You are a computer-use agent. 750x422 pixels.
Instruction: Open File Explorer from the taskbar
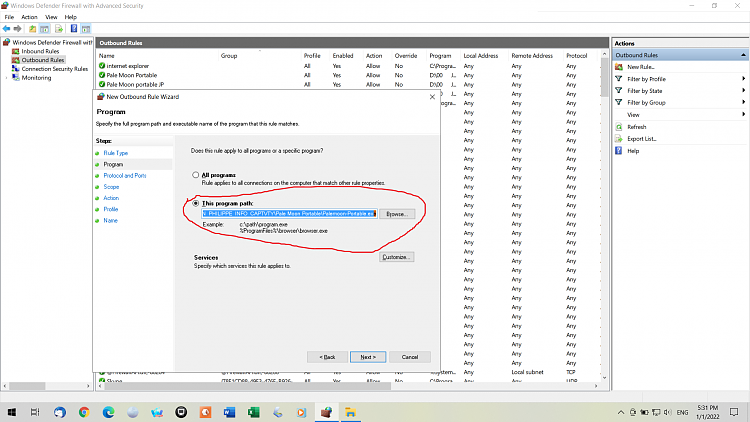point(350,412)
